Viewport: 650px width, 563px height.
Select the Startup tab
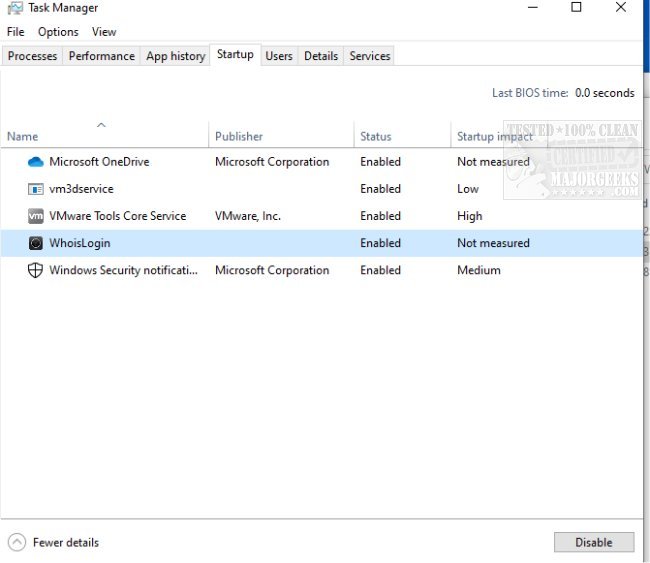tap(235, 54)
